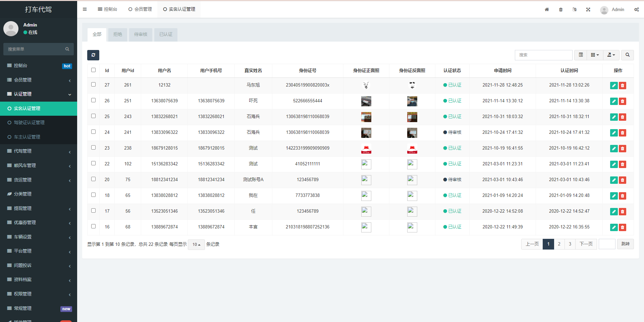Check the select-all checkbox in table header
The width and height of the screenshot is (644, 322).
point(94,70)
